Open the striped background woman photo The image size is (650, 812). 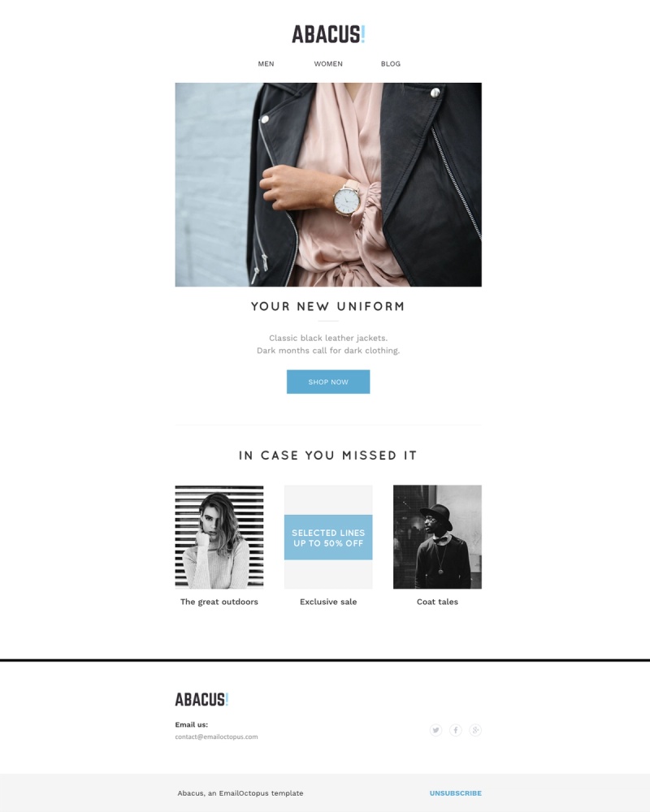click(219, 537)
